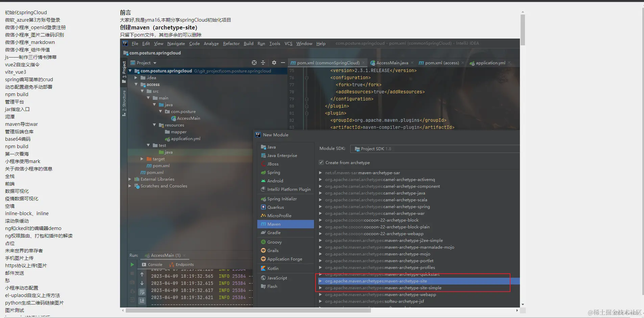The image size is (644, 318).
Task: Open the File menu
Action: (x=135, y=44)
